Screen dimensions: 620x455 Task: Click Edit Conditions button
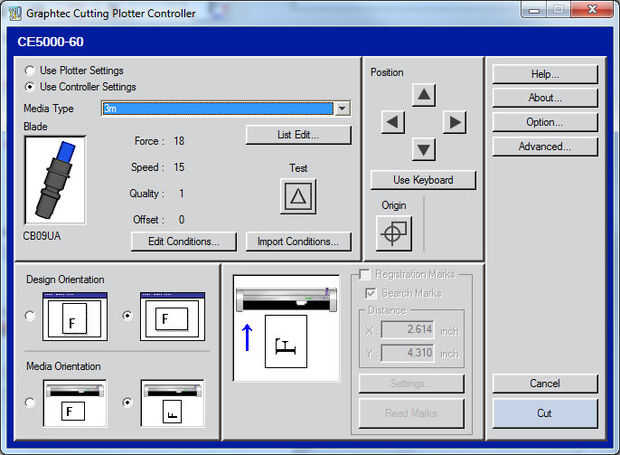point(184,242)
